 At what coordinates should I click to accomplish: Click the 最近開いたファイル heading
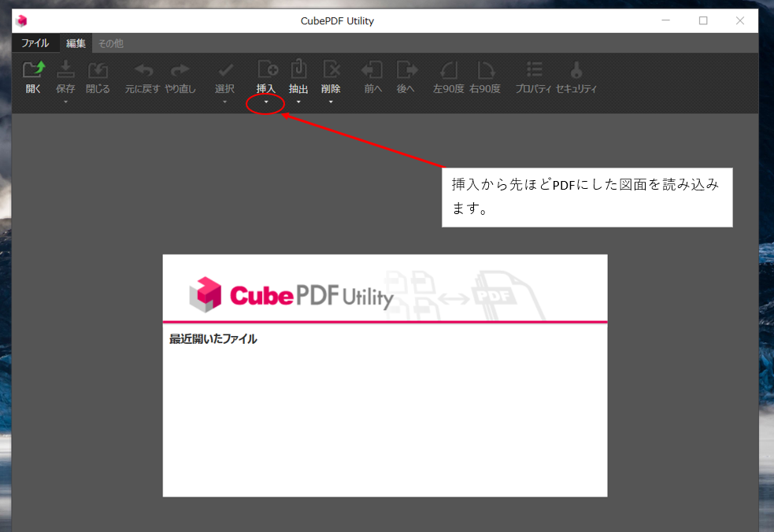click(213, 339)
